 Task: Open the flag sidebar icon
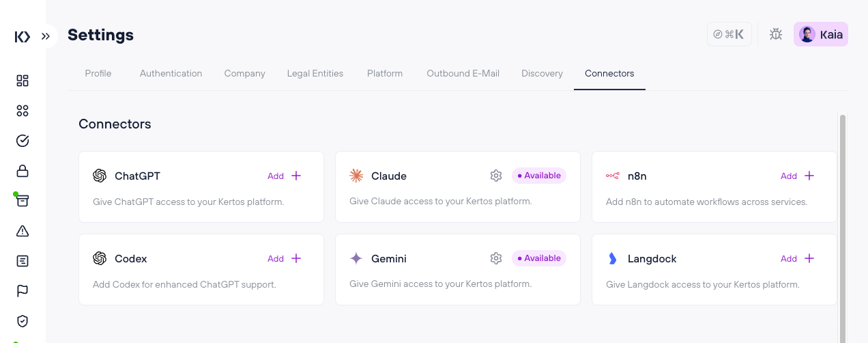(23, 291)
